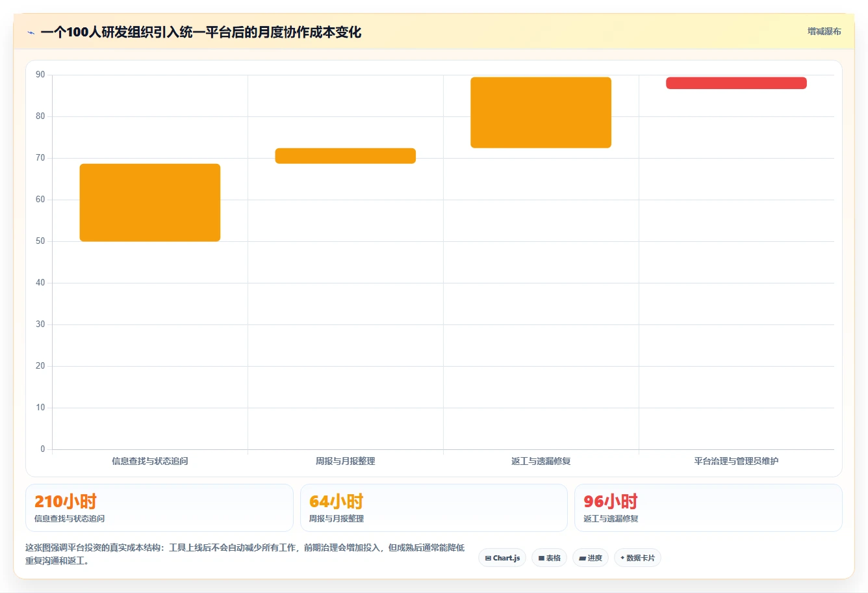Click the orange bar for 信息查找与状态追问

pyautogui.click(x=150, y=202)
